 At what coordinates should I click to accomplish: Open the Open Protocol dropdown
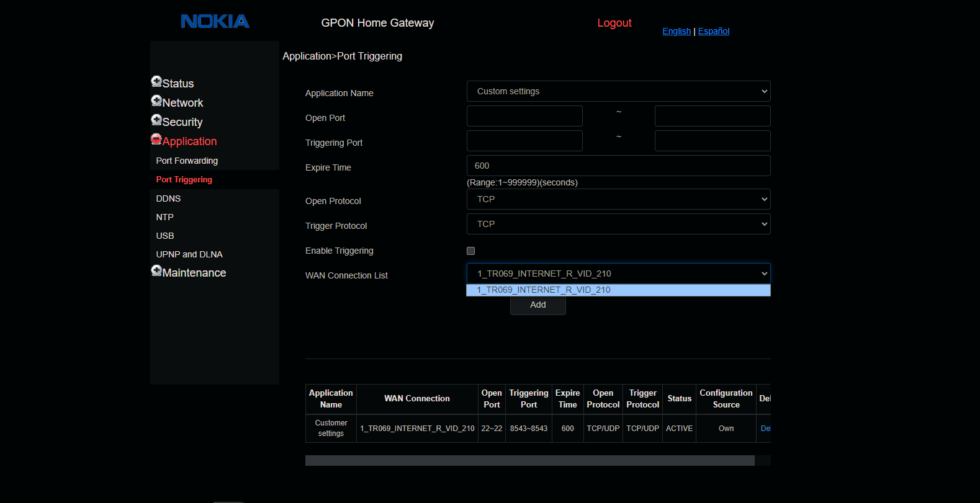click(x=618, y=199)
